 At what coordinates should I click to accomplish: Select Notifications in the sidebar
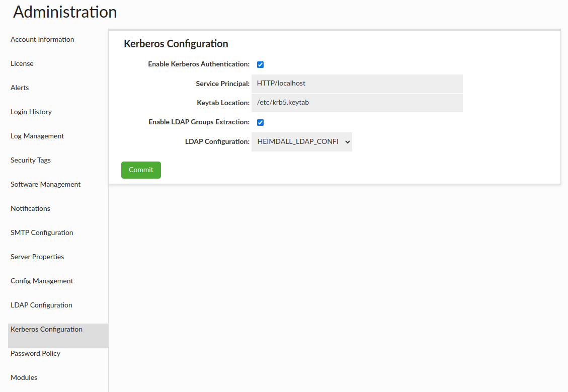tap(30, 209)
